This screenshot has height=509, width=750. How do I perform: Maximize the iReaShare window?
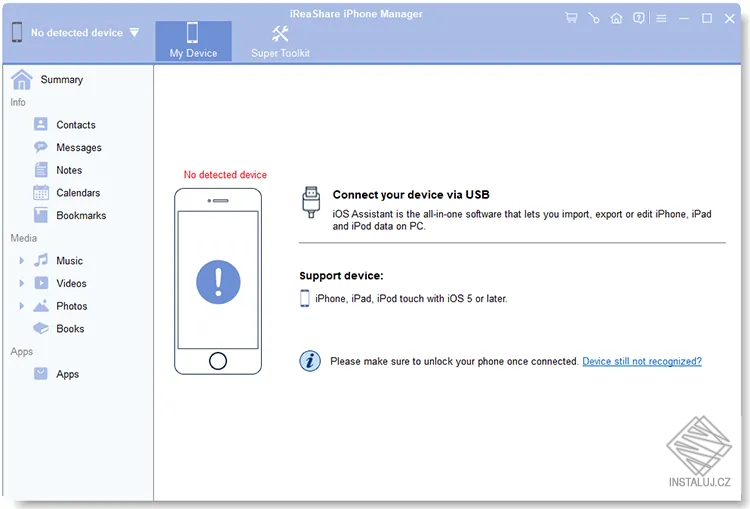[706, 18]
